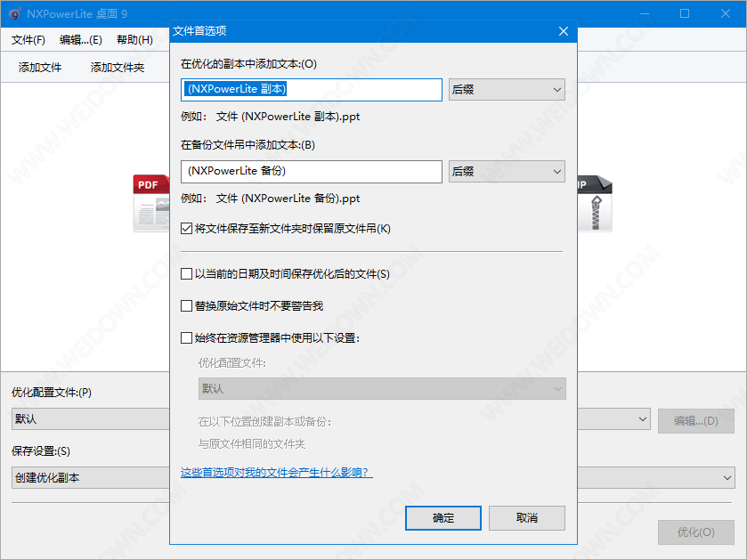Enable 以当前的日期及时间保存优化后的文件 checkbox
747x560 pixels.
coord(187,274)
